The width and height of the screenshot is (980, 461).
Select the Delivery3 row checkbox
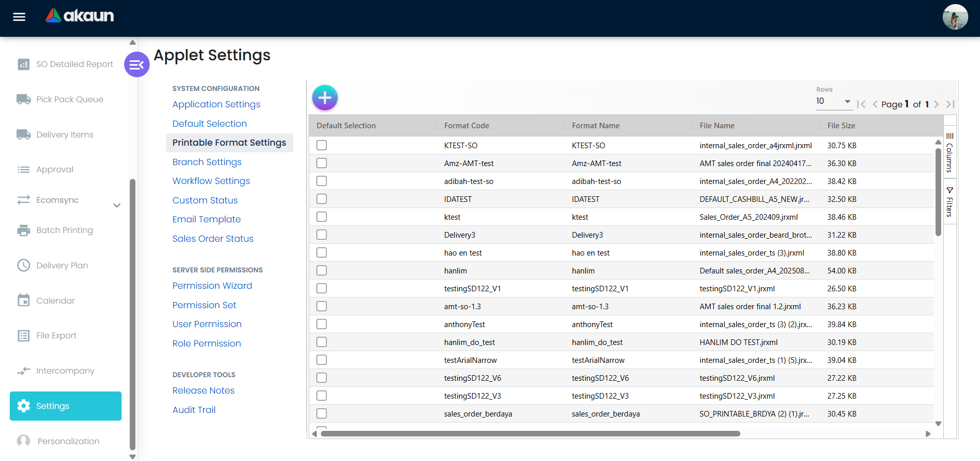coord(321,235)
